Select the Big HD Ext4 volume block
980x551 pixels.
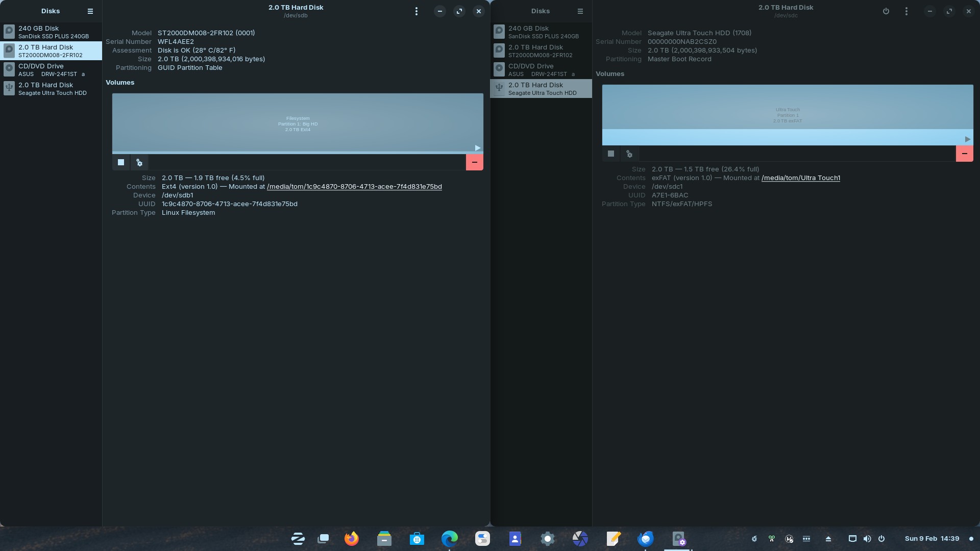(x=298, y=123)
